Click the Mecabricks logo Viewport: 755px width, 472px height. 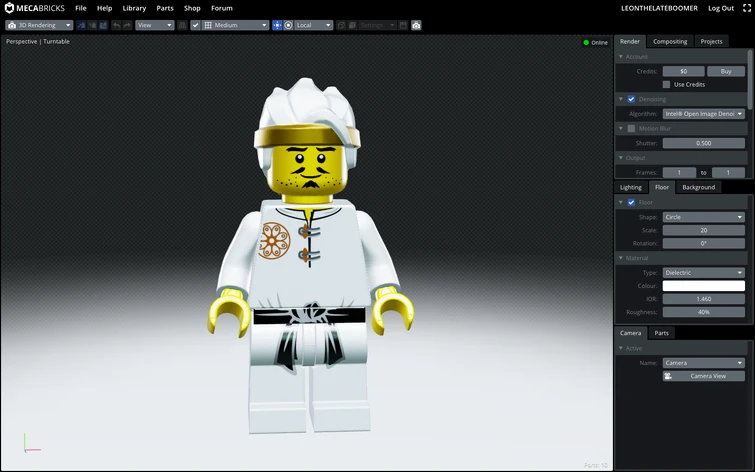click(x=35, y=8)
